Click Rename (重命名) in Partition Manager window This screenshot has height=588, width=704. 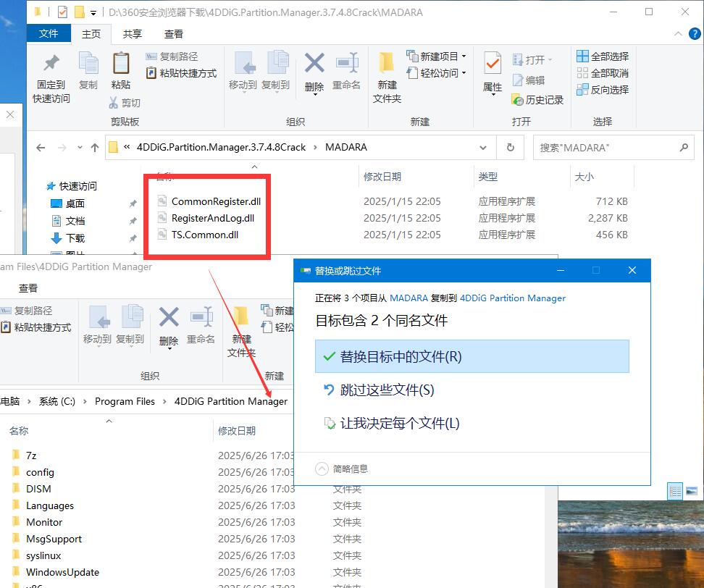coord(201,324)
